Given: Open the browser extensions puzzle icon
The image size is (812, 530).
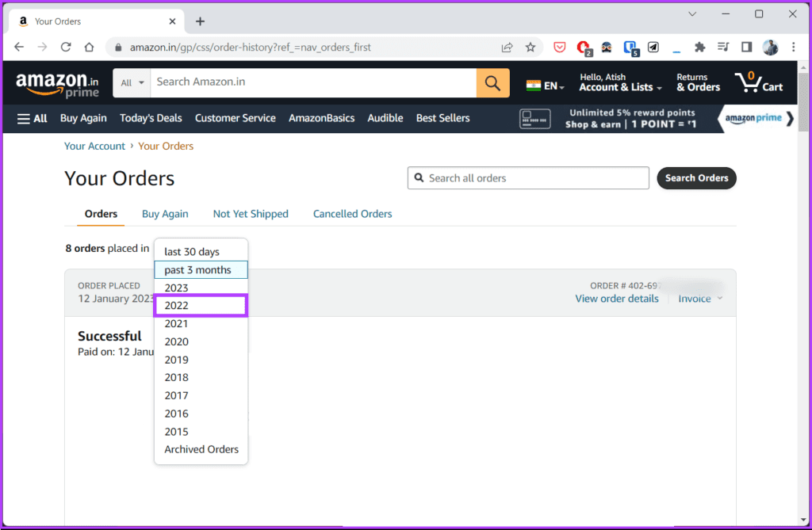Looking at the screenshot, I should (699, 47).
